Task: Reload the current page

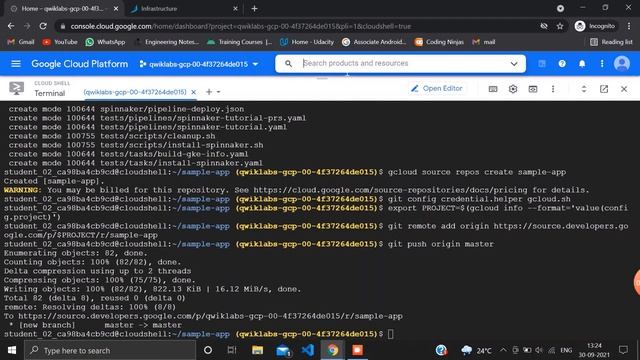Action: click(43, 26)
